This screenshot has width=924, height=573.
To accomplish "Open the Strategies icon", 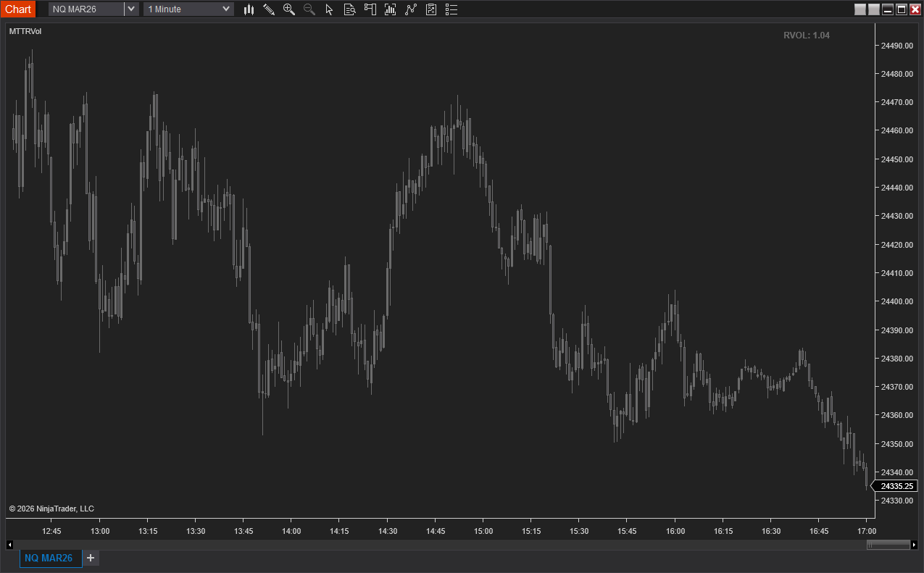I will 411,9.
